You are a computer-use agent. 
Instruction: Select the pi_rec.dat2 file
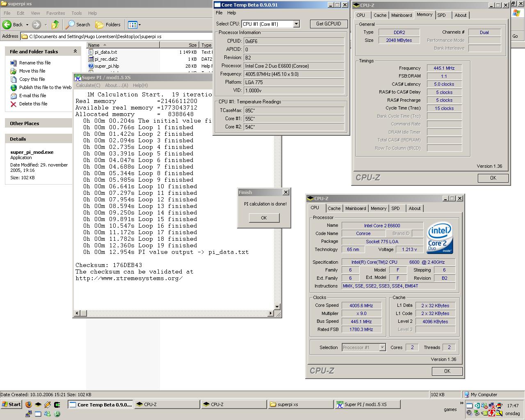click(x=106, y=59)
